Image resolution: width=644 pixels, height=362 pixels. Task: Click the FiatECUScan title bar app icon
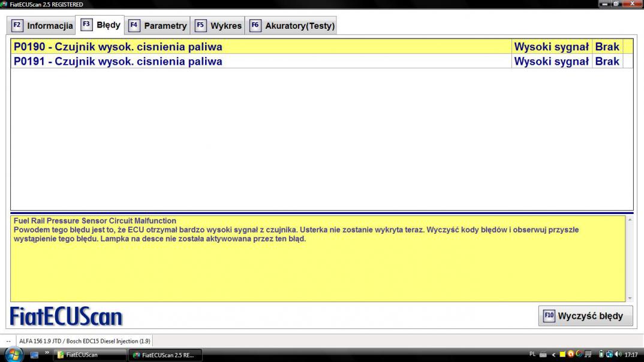pos(4,4)
